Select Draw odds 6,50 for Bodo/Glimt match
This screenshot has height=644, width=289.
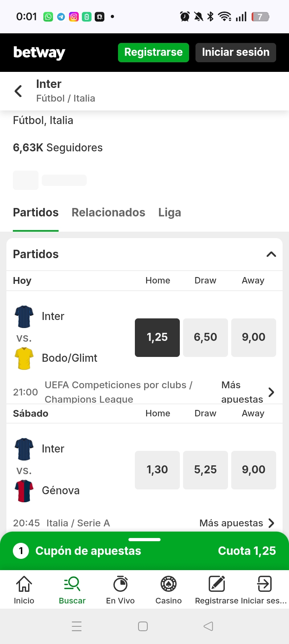(x=206, y=337)
